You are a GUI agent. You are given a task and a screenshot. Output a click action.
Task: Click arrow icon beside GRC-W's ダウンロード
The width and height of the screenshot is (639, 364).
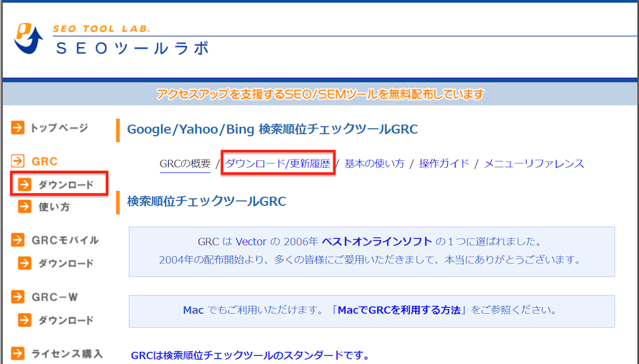24,320
